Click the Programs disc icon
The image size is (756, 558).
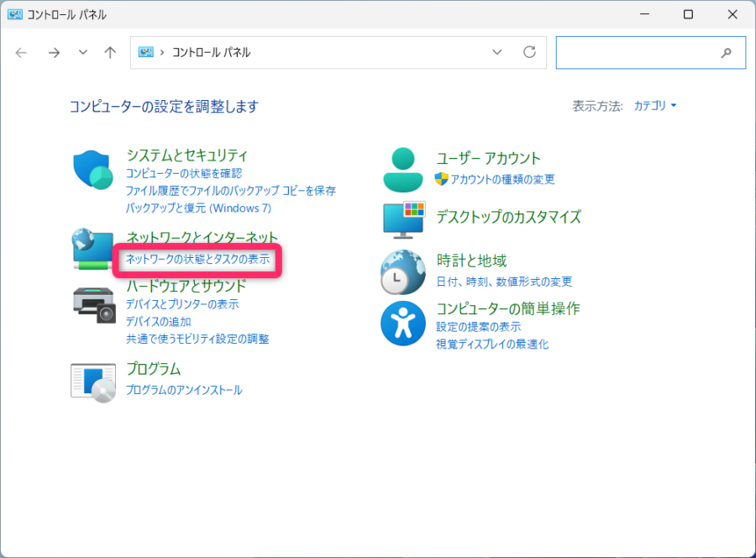(x=92, y=382)
